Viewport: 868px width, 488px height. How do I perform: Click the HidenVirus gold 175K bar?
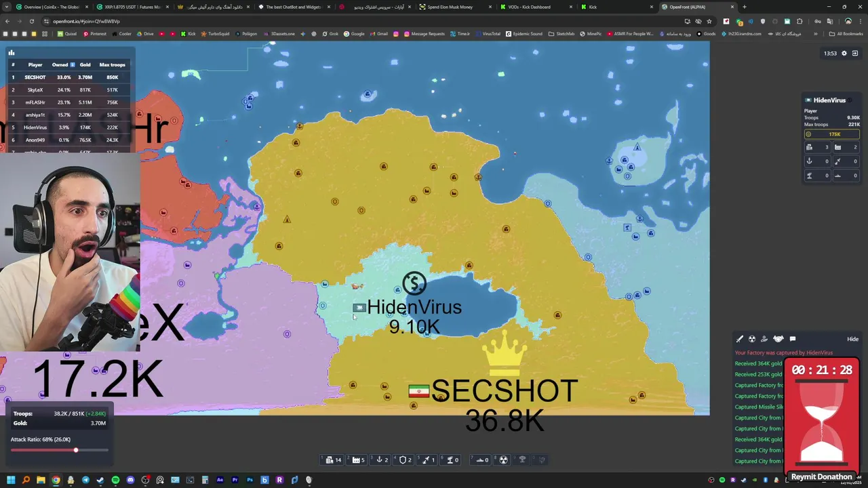[x=832, y=134]
